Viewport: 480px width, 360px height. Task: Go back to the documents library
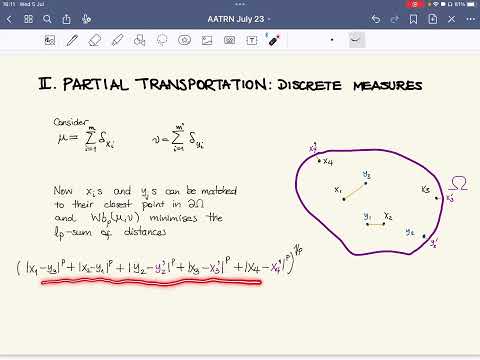click(x=9, y=19)
